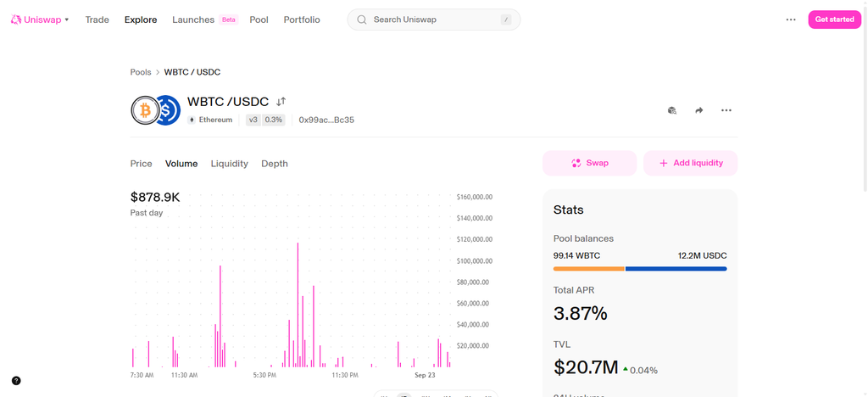
Task: Click the $878.9K volume value
Action: click(155, 197)
